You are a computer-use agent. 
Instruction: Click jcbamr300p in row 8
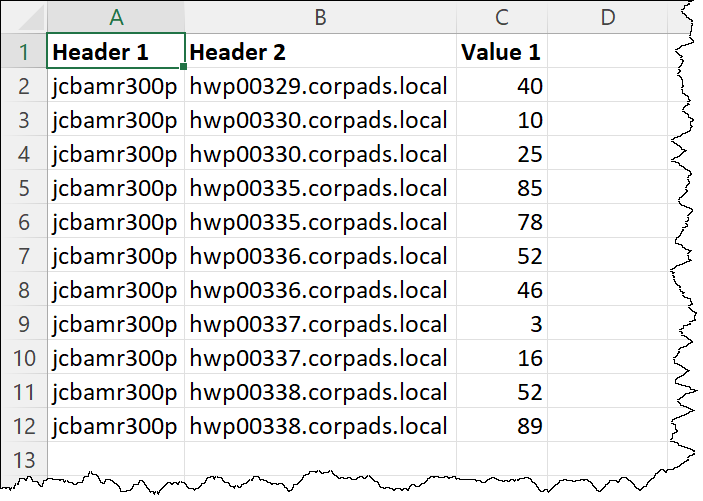116,290
